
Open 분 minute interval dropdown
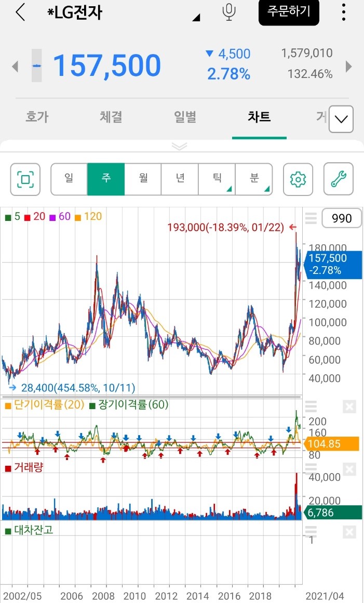[254, 179]
